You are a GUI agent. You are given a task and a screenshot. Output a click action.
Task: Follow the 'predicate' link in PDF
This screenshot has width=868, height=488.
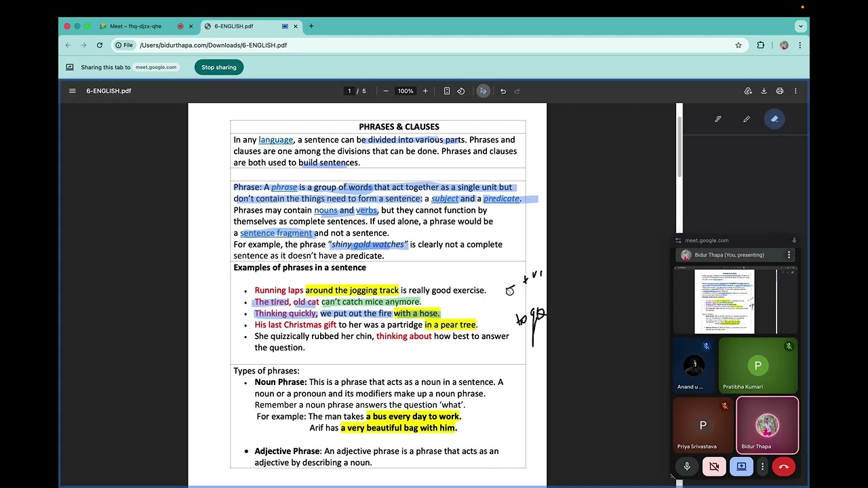coord(501,199)
